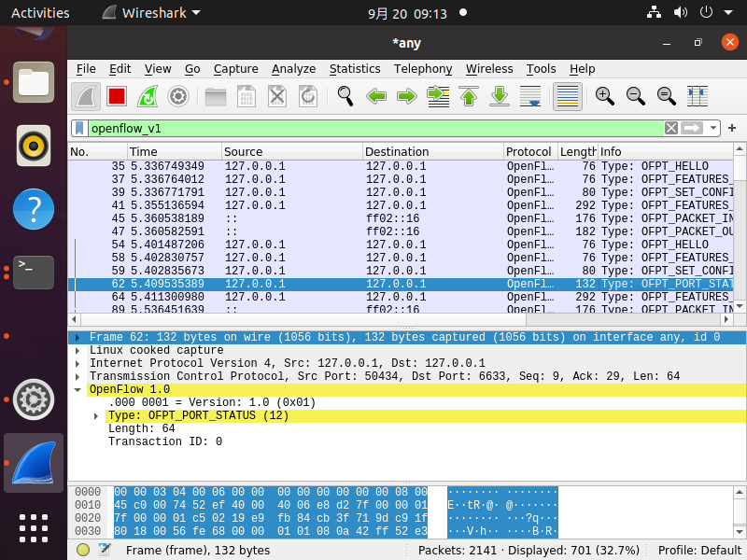Open the Help menu
The width and height of the screenshot is (747, 560).
tap(582, 69)
